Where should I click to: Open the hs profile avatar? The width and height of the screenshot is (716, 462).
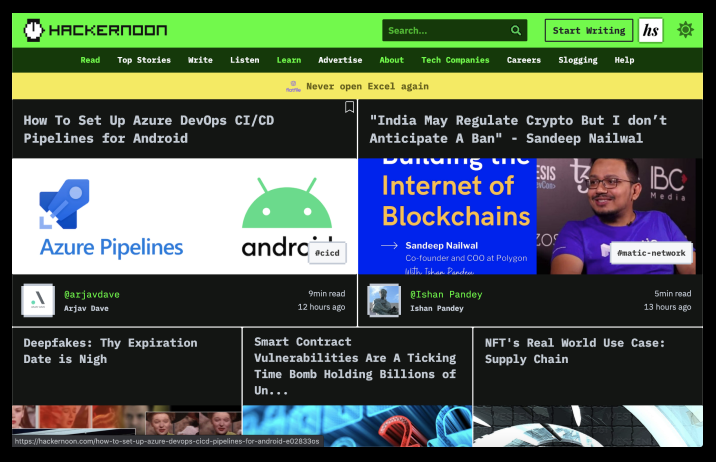650,31
